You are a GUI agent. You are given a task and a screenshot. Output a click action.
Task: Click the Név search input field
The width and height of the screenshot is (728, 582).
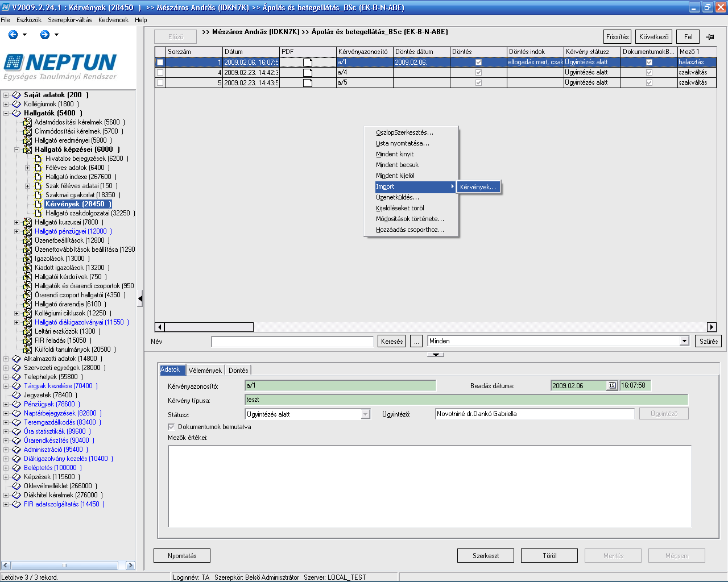(292, 341)
